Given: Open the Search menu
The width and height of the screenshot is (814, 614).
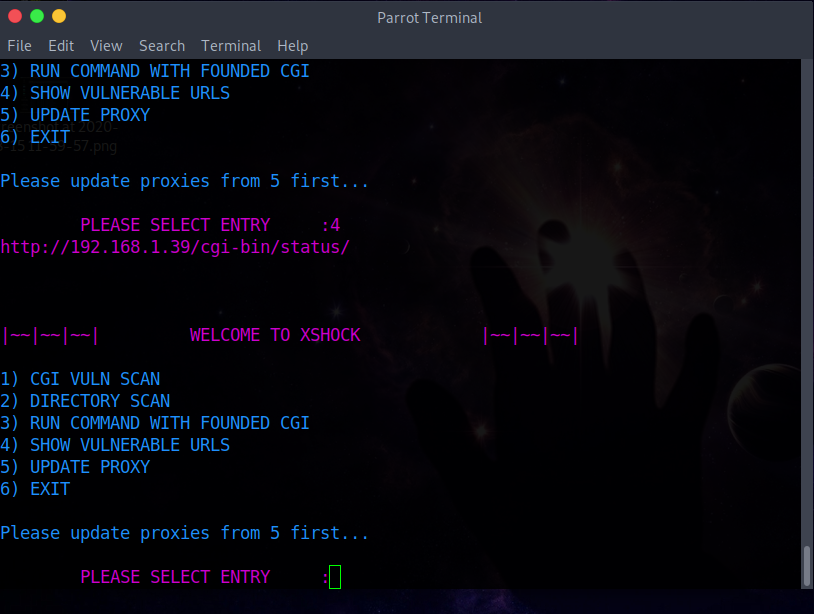Looking at the screenshot, I should (162, 46).
